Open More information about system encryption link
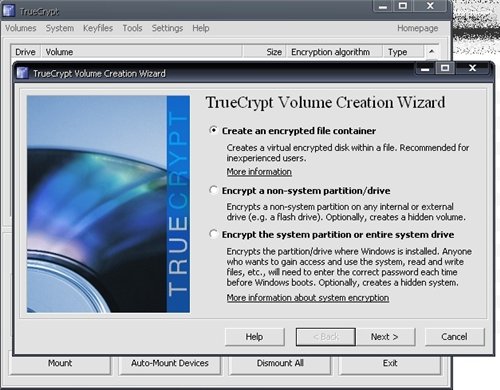This screenshot has width=500, height=390. pyautogui.click(x=308, y=298)
